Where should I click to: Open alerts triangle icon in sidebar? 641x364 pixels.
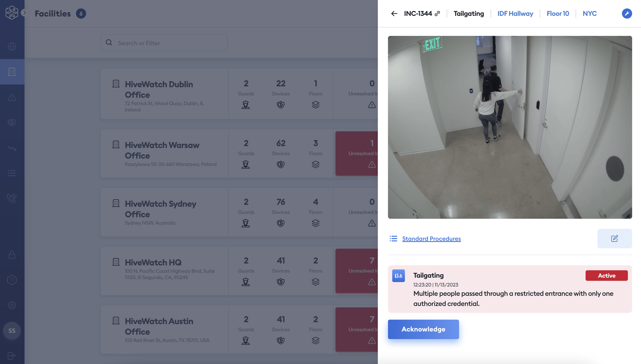(x=12, y=97)
